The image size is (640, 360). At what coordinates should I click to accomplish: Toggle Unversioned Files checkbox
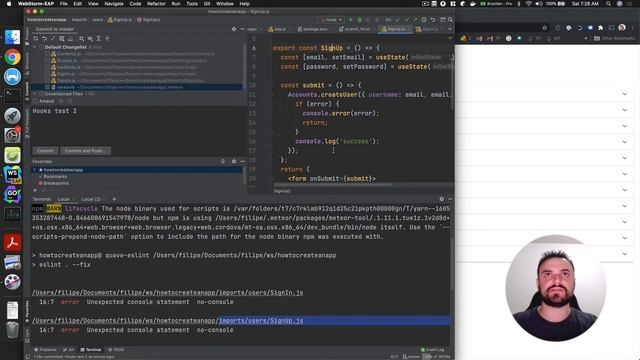pos(41,94)
